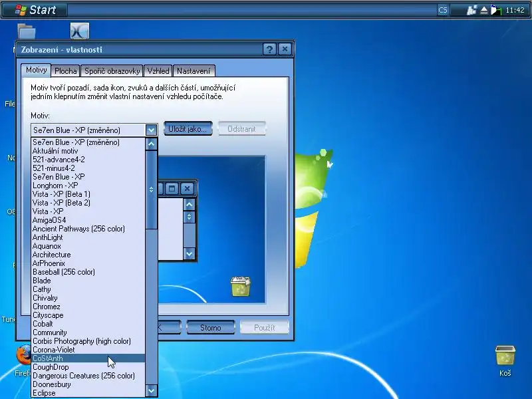
Task: Collapse the Motiv combo box with its arrow
Action: [x=151, y=130]
